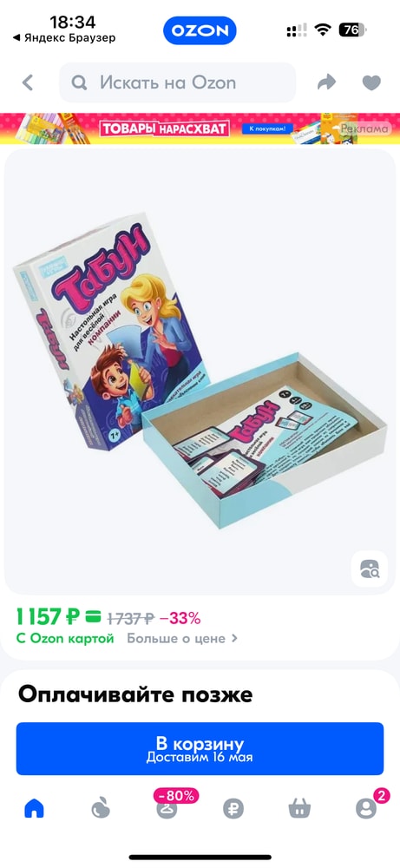
Task: Add product to favorites with heart icon
Action: (x=371, y=83)
